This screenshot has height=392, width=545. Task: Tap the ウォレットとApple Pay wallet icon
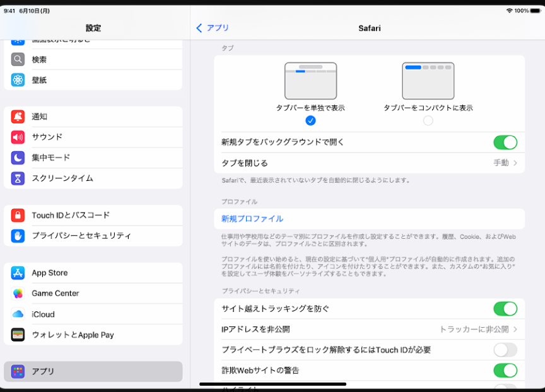tap(18, 335)
